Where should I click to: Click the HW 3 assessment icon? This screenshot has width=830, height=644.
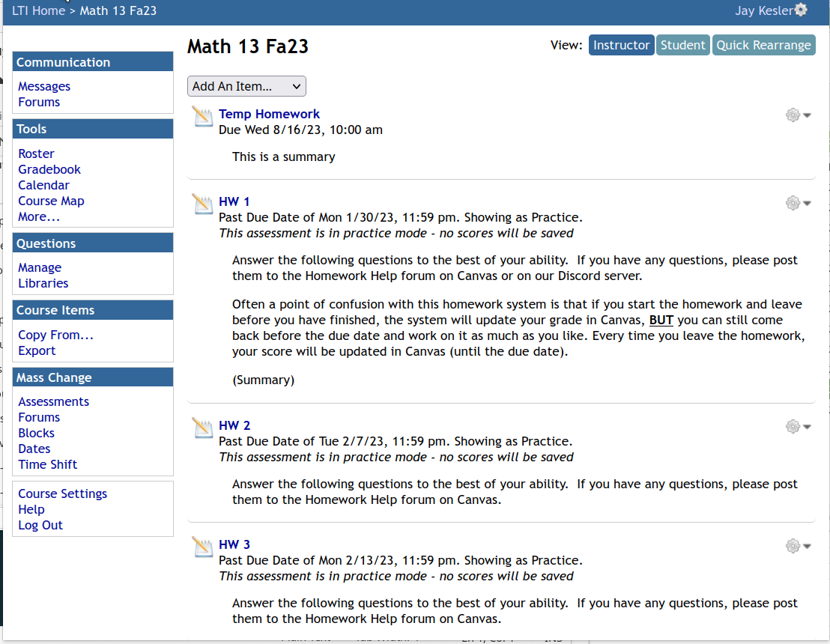(203, 547)
